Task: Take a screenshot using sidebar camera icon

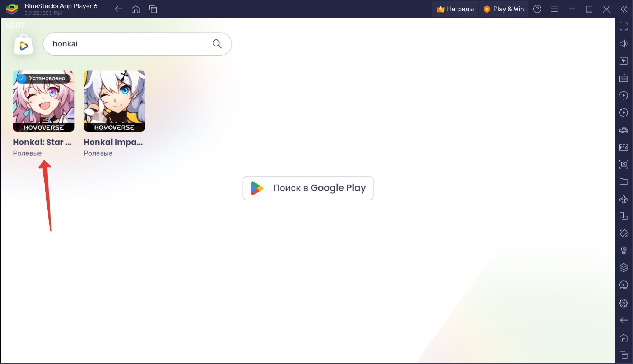Action: 624,164
